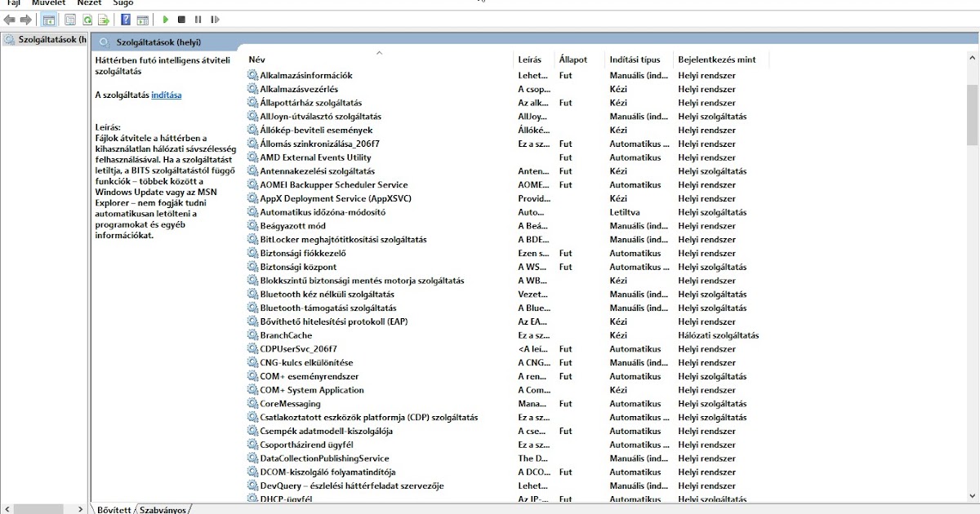Click the indítása link to start service
980x514 pixels.
coord(166,95)
